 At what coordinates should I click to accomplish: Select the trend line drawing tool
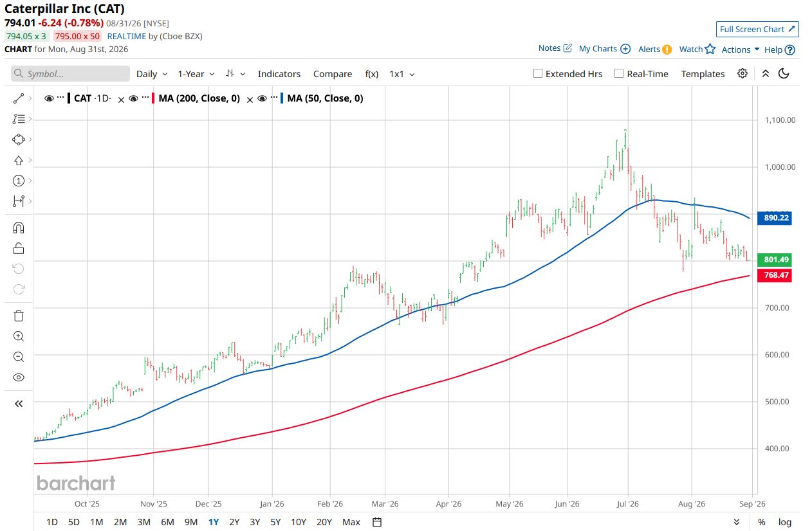[18, 98]
